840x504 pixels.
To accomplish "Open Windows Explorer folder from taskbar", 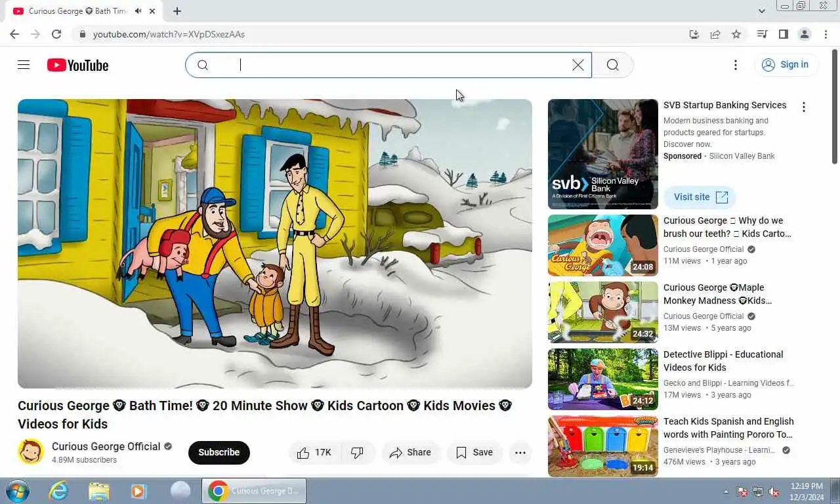I will pyautogui.click(x=99, y=491).
